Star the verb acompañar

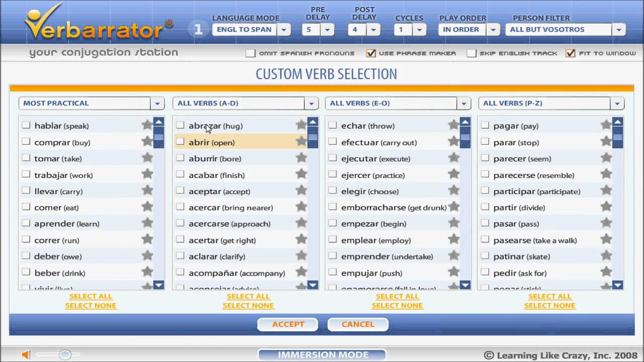(301, 273)
